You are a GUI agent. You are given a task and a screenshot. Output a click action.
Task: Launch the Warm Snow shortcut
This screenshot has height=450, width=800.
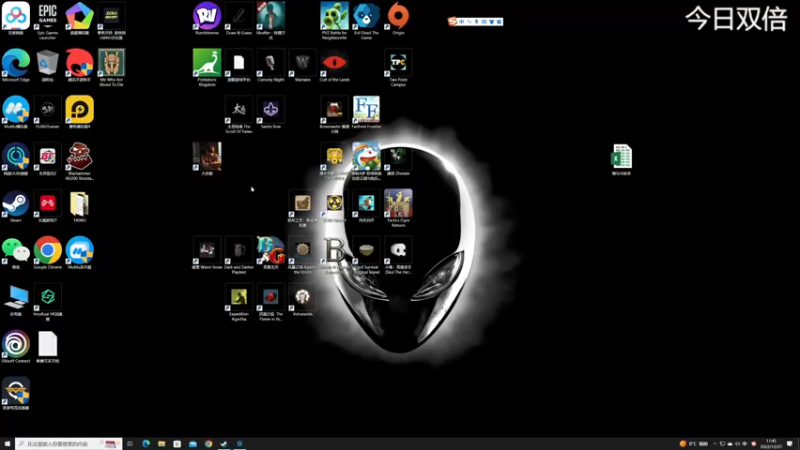click(207, 253)
